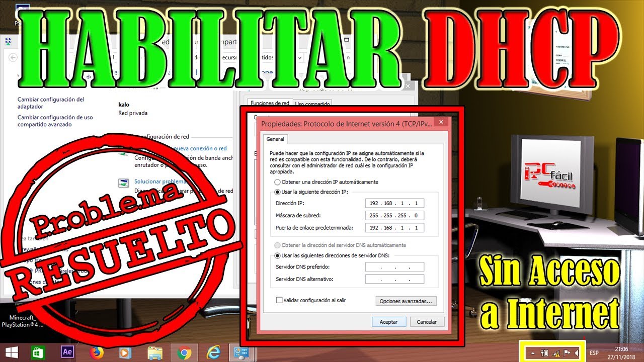Launch Internet Explorer from the taskbar
The width and height of the screenshot is (644, 362).
coord(213,353)
